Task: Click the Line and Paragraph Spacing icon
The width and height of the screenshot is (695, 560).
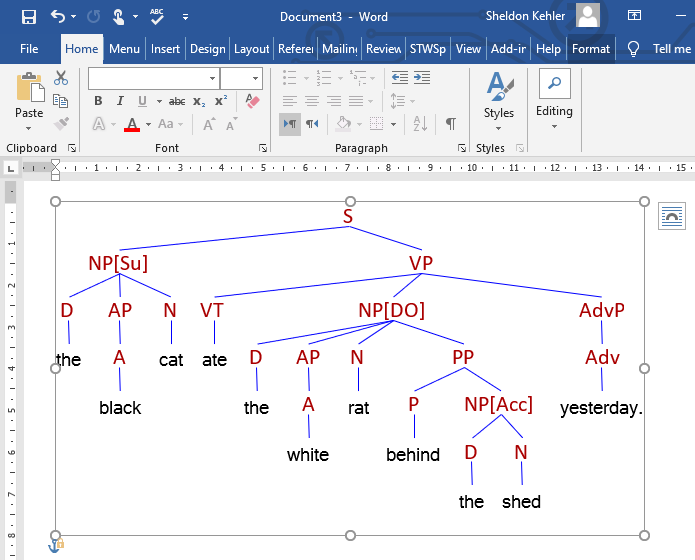Action: pyautogui.click(x=398, y=101)
